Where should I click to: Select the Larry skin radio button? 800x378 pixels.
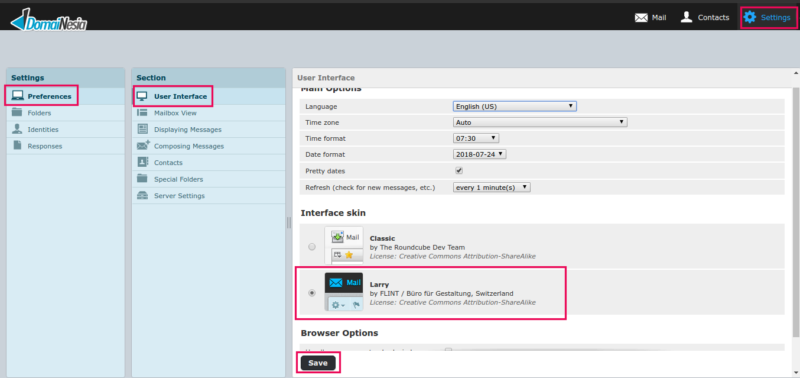(x=312, y=293)
